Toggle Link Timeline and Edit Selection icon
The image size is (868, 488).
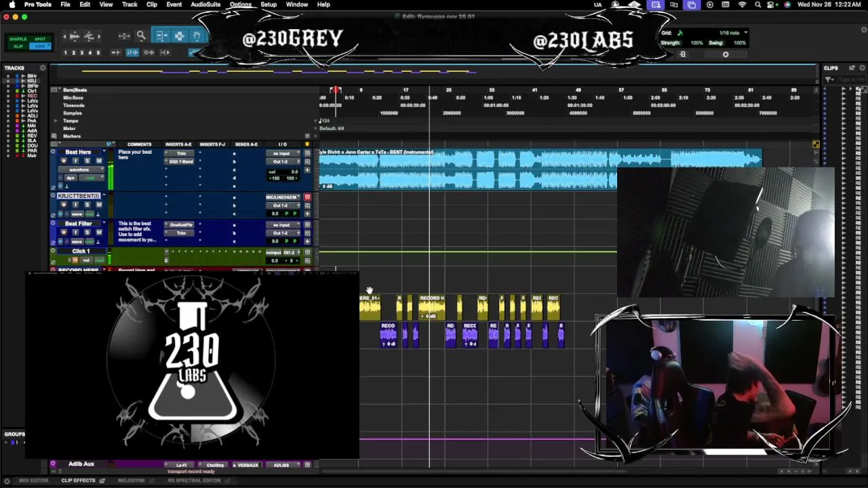tap(133, 52)
